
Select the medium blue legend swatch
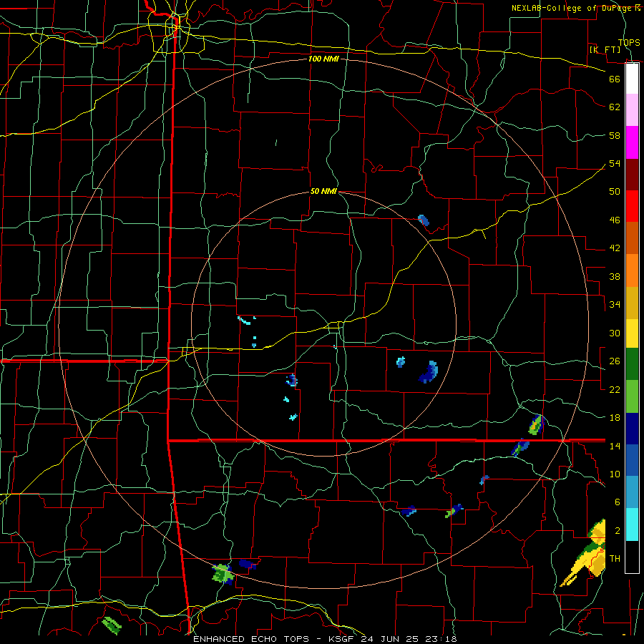pos(632,460)
